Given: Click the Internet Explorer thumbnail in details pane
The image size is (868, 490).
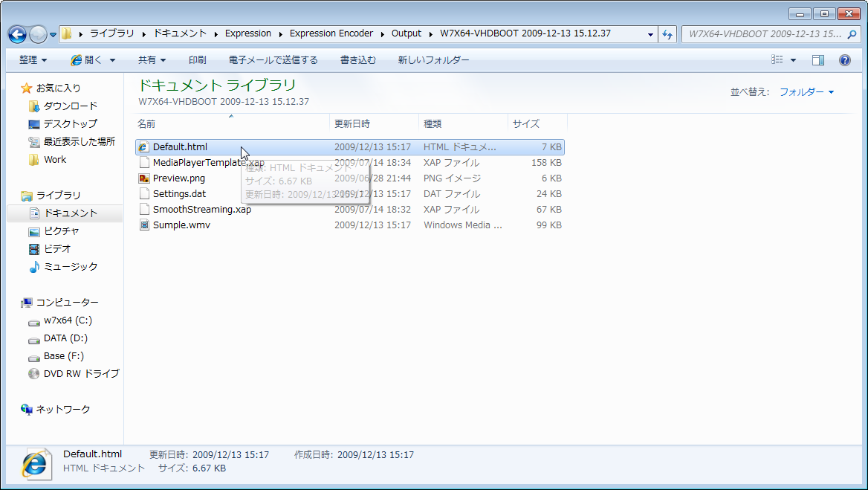Looking at the screenshot, I should 36,463.
